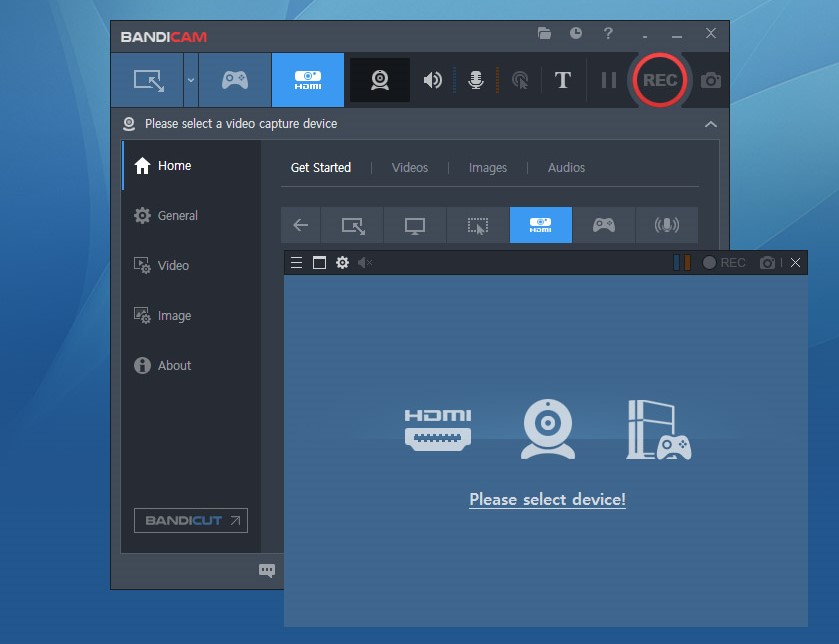
Task: Start recording with the red REC button
Action: [x=659, y=80]
